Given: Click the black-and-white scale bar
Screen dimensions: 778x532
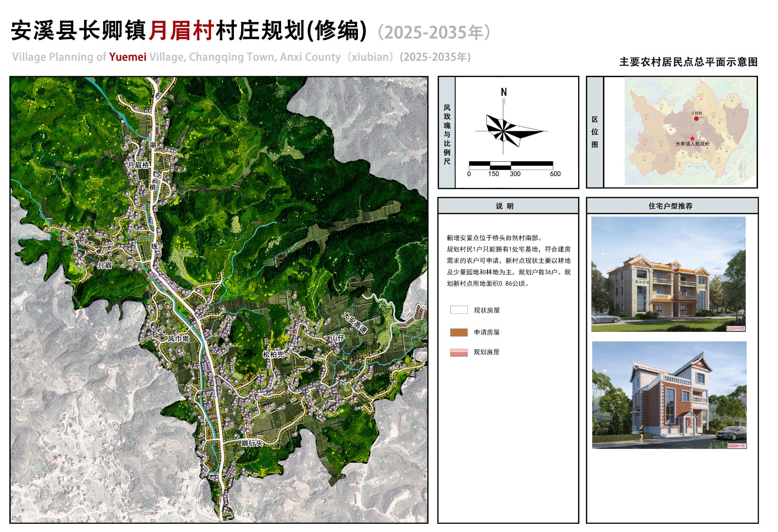Looking at the screenshot, I should [x=511, y=165].
